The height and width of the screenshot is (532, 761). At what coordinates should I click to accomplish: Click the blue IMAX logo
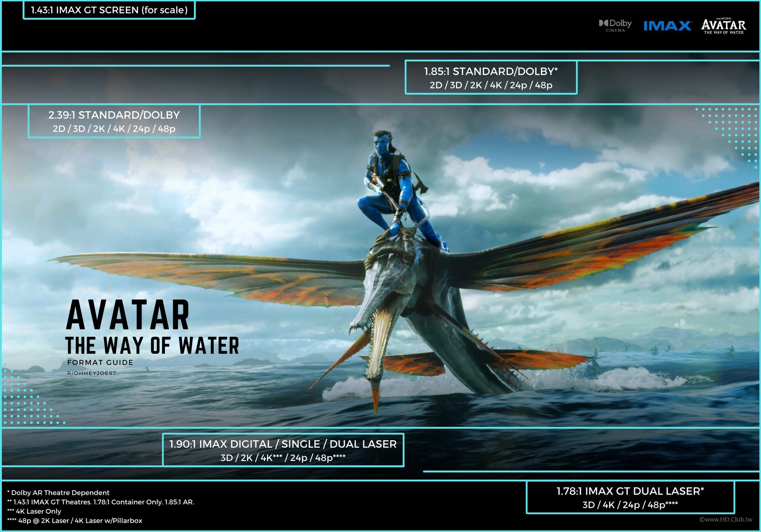coord(667,26)
